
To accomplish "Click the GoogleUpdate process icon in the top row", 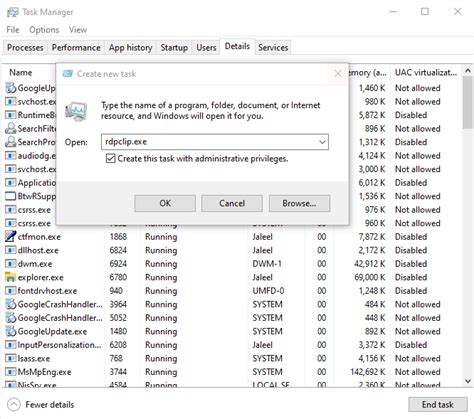I will [x=11, y=88].
